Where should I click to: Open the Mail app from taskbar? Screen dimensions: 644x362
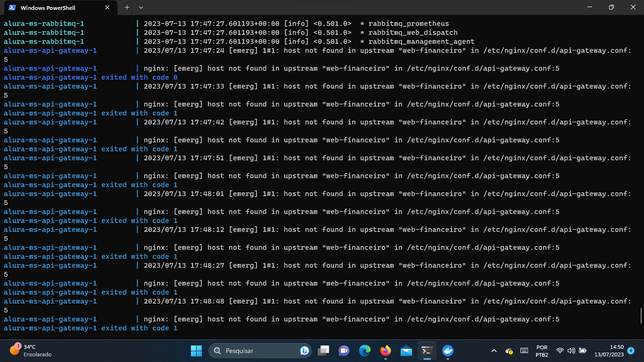pyautogui.click(x=406, y=351)
